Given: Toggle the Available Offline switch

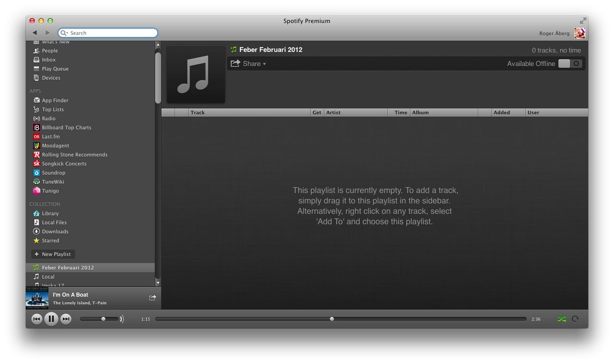Looking at the screenshot, I should (x=570, y=64).
